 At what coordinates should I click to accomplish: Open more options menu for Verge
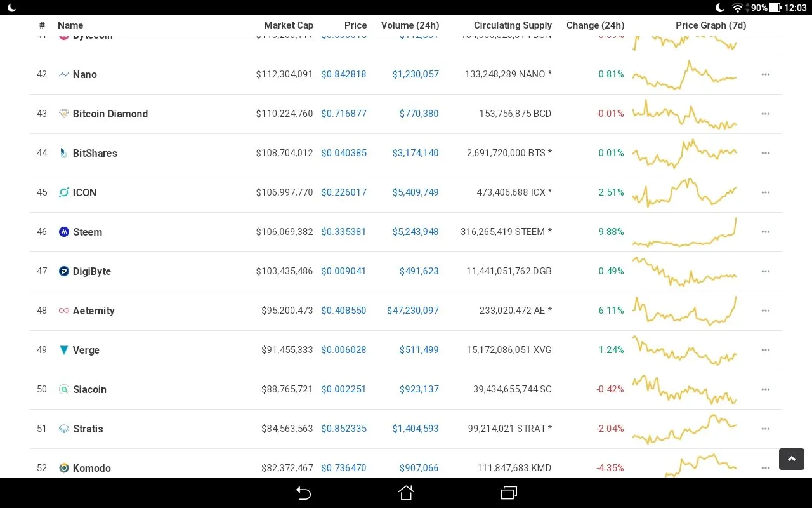[766, 350]
